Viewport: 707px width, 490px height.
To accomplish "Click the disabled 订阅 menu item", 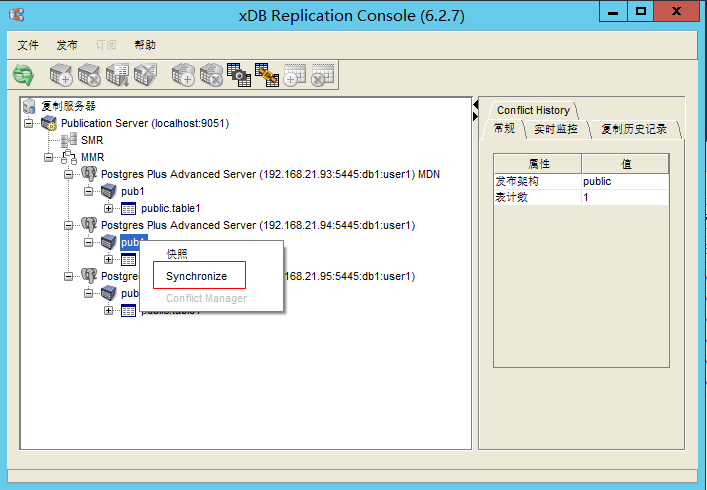I will (x=106, y=45).
